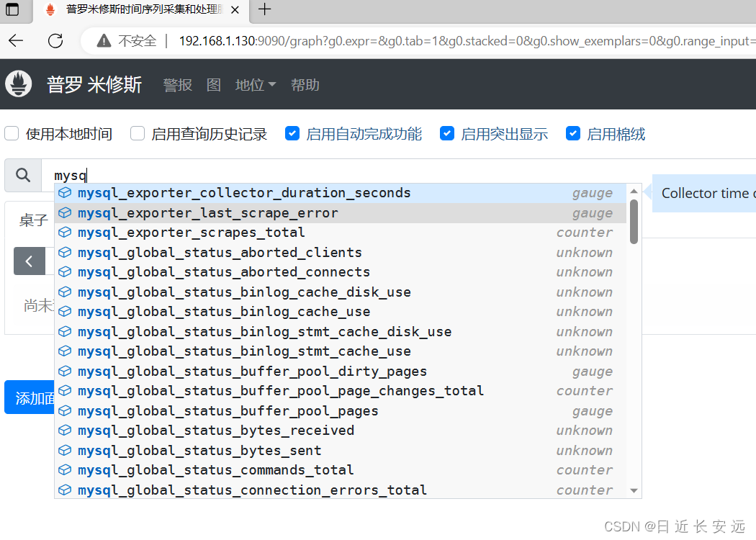Click the cube icon beside mysql_global_status_binlog_stmt_cache_disk_use
Screen dimensions: 756x540
65,331
